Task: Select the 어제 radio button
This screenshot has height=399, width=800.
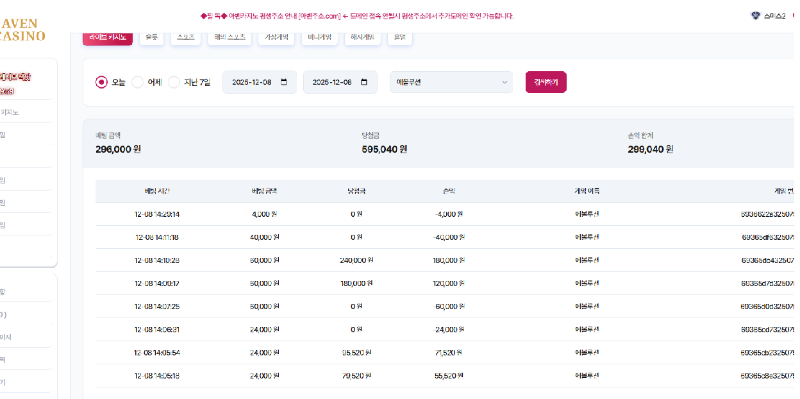Action: point(137,82)
